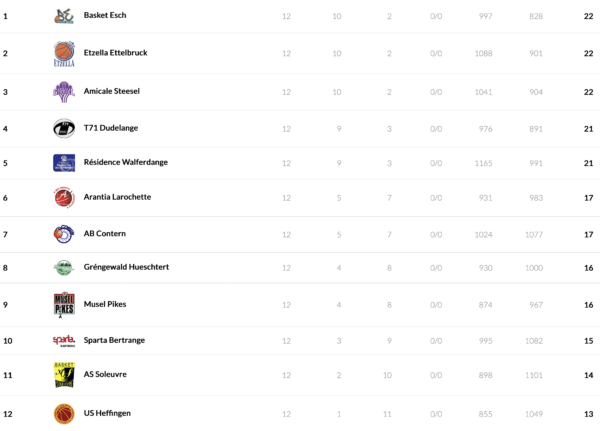Click the T71 Dudelange team name
Viewport: 600px width, 431px height.
tap(110, 128)
